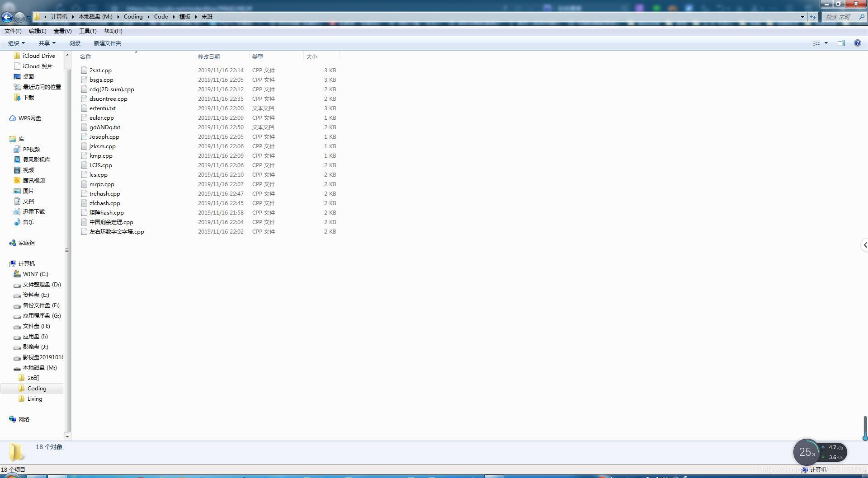
Task: Open WPS网盘 in sidebar
Action: [29, 118]
